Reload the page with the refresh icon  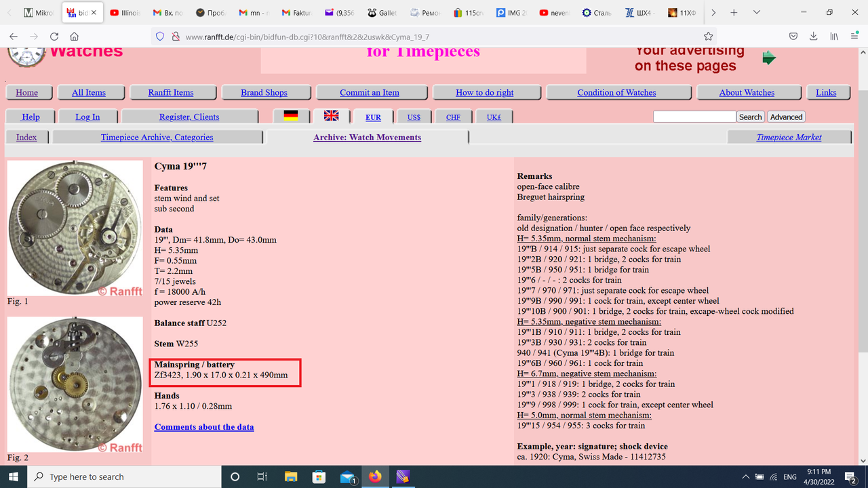click(54, 37)
